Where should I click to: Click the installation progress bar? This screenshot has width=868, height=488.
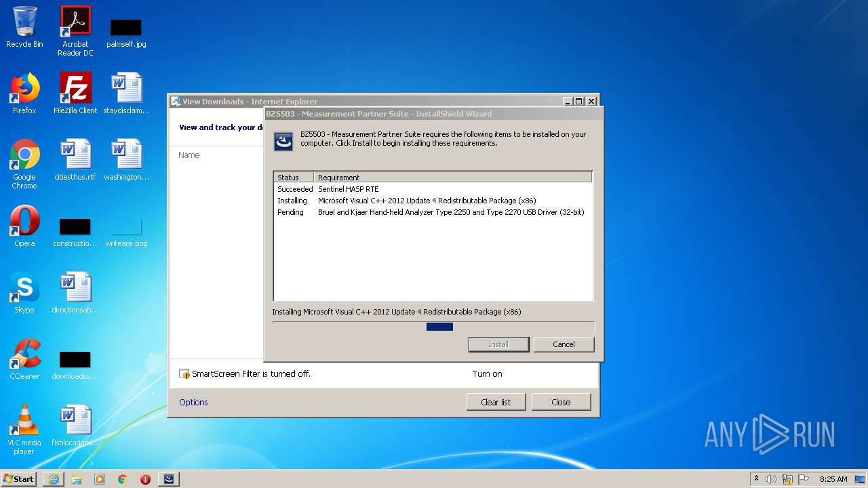point(433,327)
